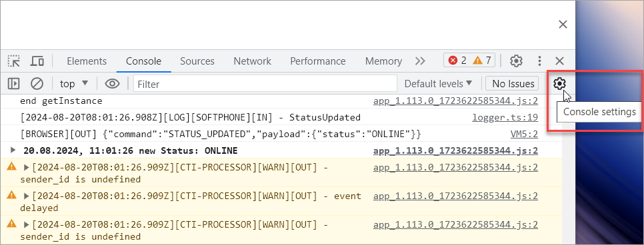Open Console settings gear icon
644x245 pixels.
coord(559,84)
